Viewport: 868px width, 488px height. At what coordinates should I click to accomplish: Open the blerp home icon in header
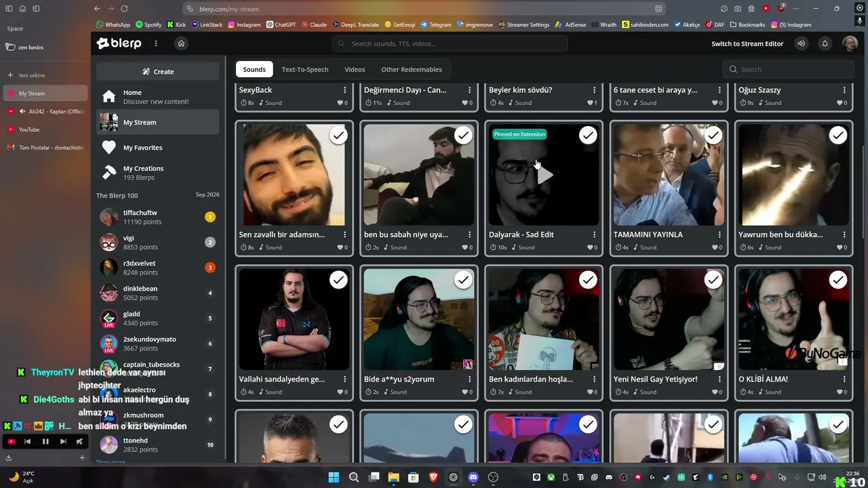(x=181, y=43)
